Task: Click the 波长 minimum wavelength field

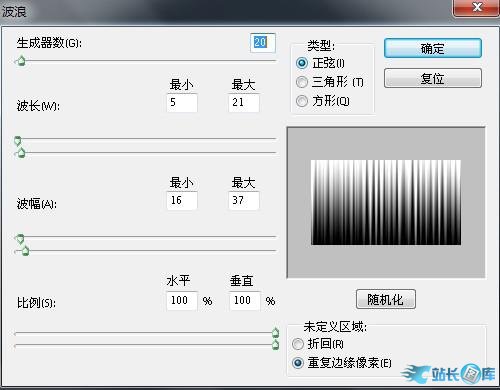Action: tap(182, 102)
